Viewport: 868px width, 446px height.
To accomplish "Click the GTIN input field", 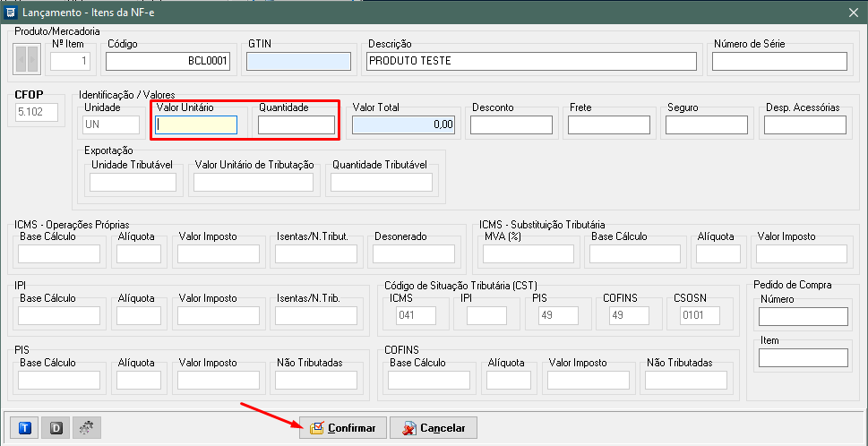I will 298,61.
